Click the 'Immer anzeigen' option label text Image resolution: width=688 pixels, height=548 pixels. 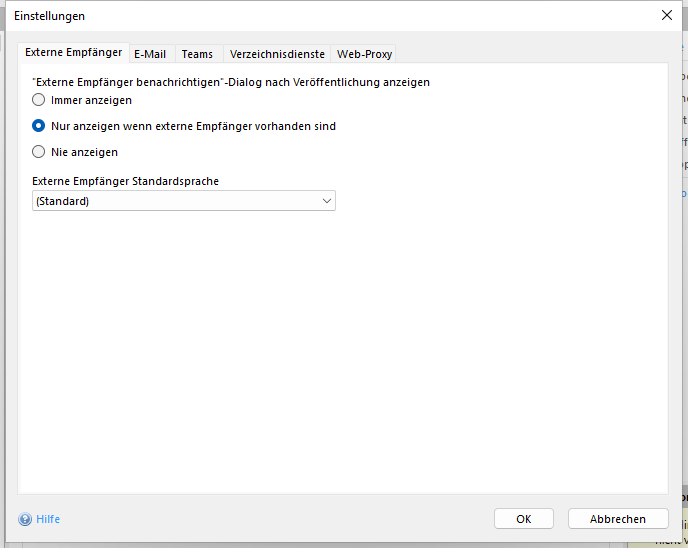(91, 100)
